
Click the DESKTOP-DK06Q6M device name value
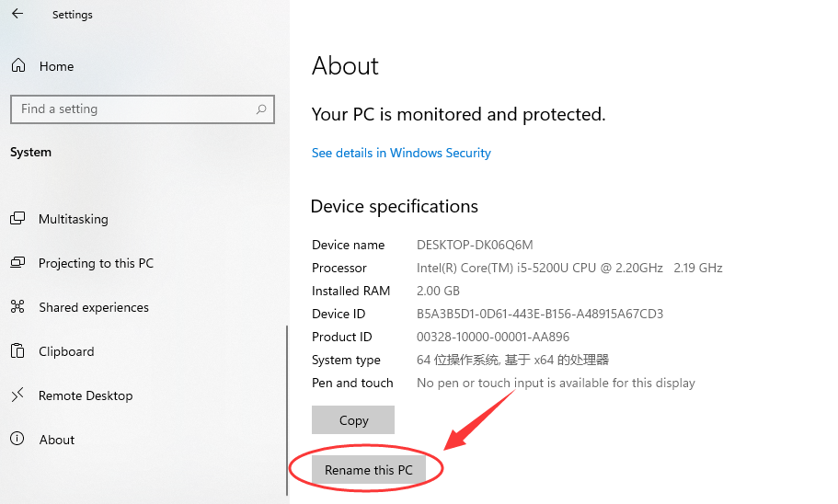(x=475, y=245)
